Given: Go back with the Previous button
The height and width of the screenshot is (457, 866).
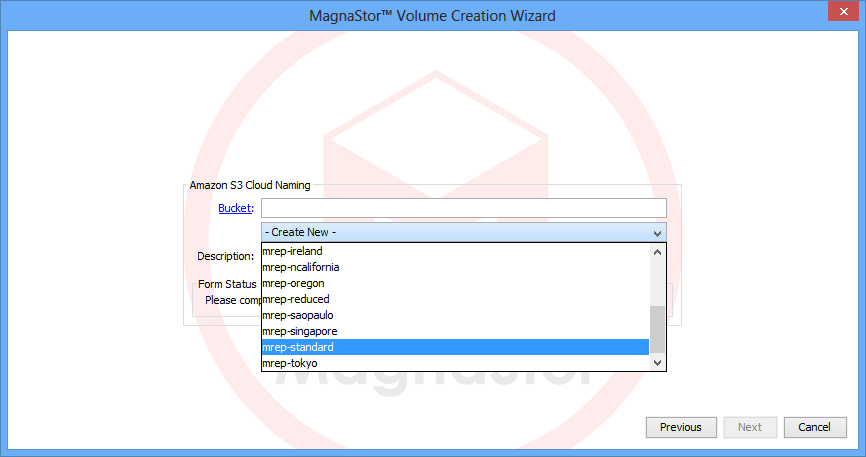Looking at the screenshot, I should tap(681, 427).
